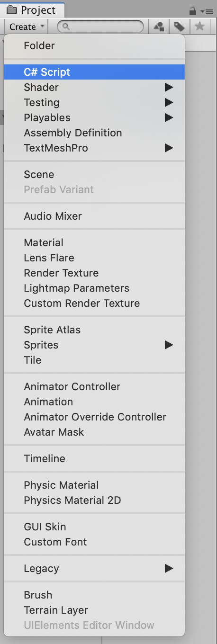Focus the Project search input field
The height and width of the screenshot is (644, 217).
(100, 27)
